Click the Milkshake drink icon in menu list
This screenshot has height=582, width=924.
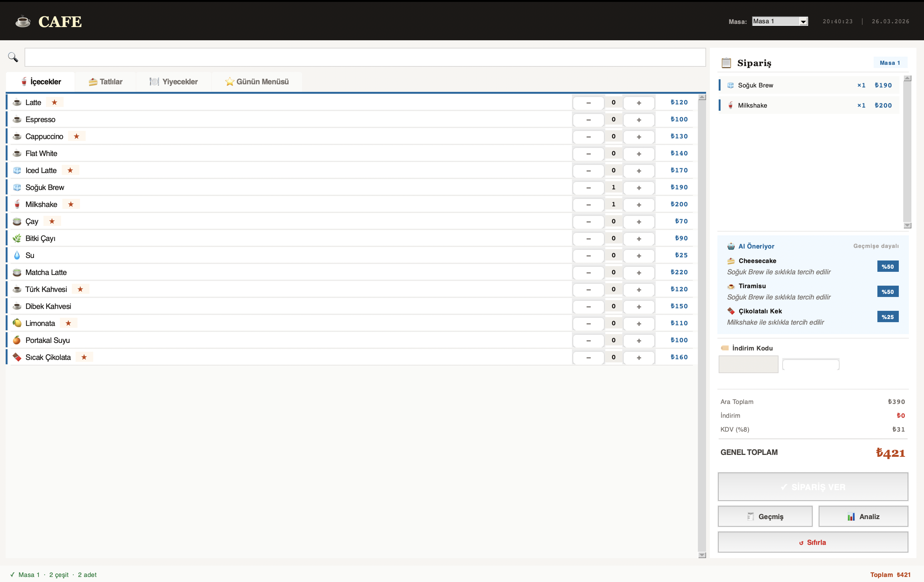(17, 204)
